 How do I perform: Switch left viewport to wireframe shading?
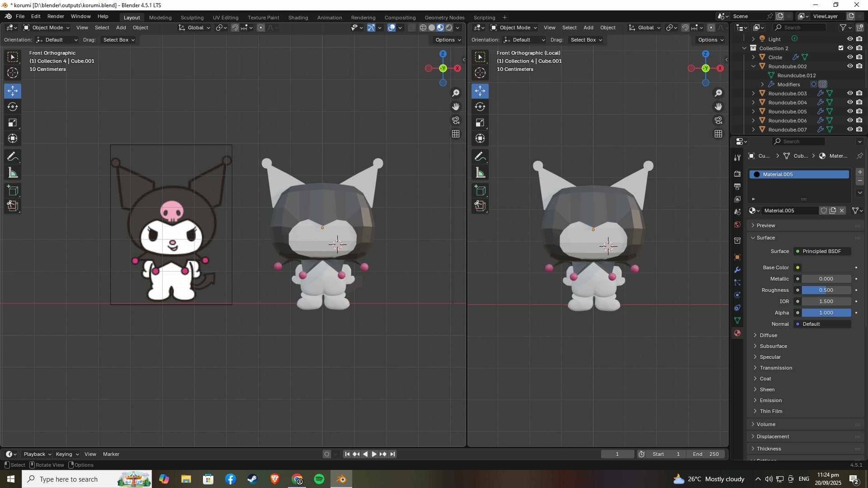click(x=423, y=28)
